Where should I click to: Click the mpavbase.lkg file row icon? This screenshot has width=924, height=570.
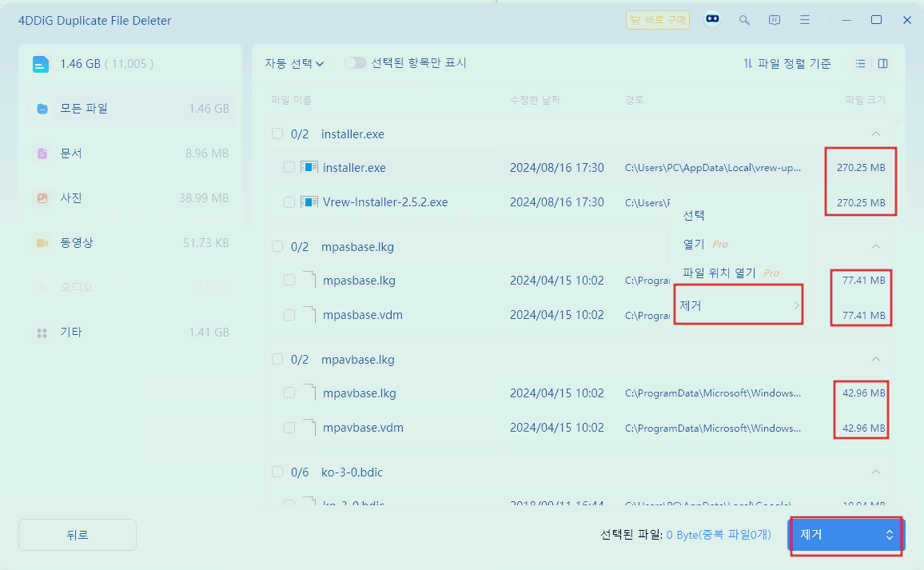pos(310,392)
